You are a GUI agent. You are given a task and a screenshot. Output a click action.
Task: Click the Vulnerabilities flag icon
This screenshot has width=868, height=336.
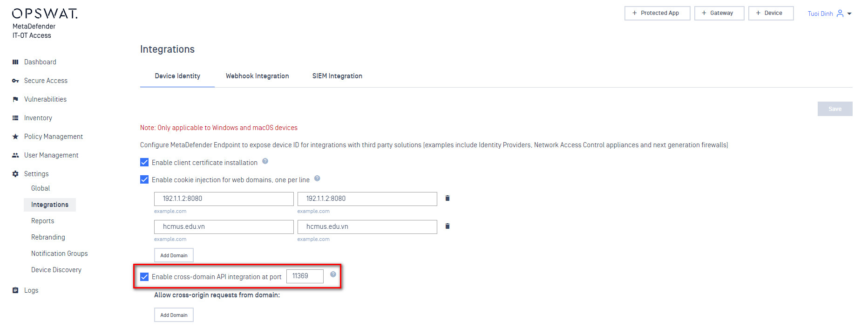[15, 99]
